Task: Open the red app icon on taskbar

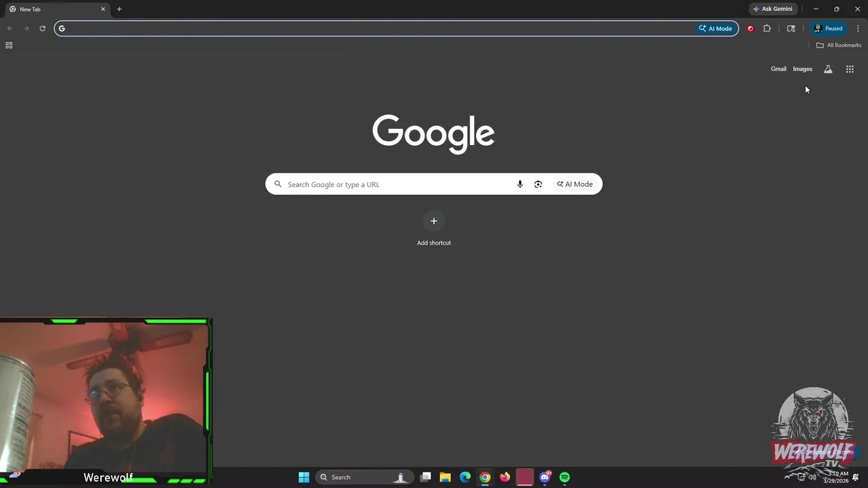Action: tap(525, 477)
